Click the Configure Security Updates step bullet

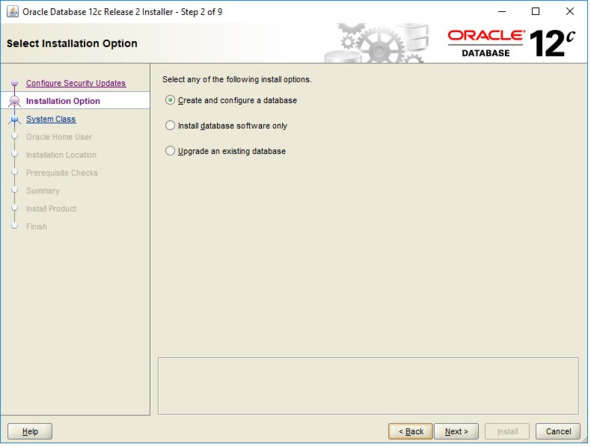tap(14, 83)
